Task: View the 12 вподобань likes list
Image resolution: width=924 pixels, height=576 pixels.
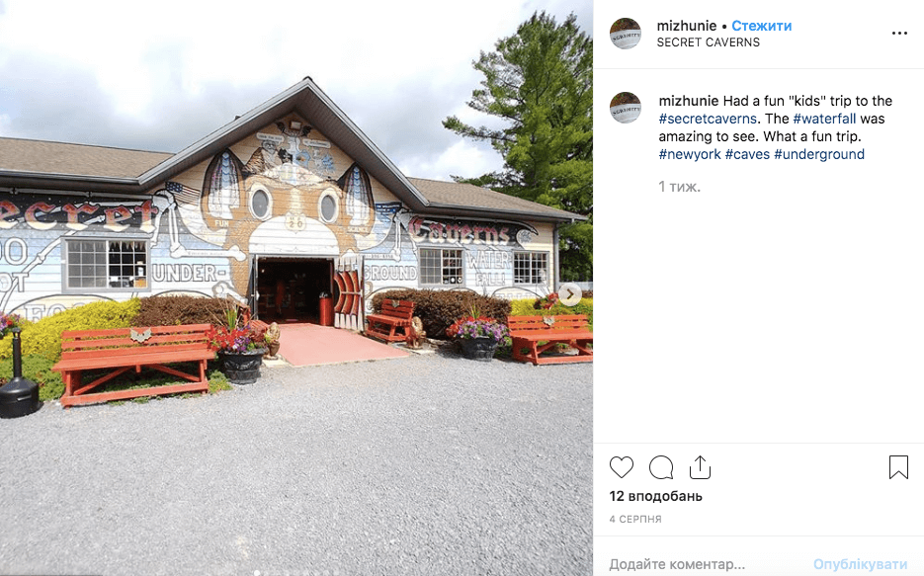Action: (x=656, y=496)
